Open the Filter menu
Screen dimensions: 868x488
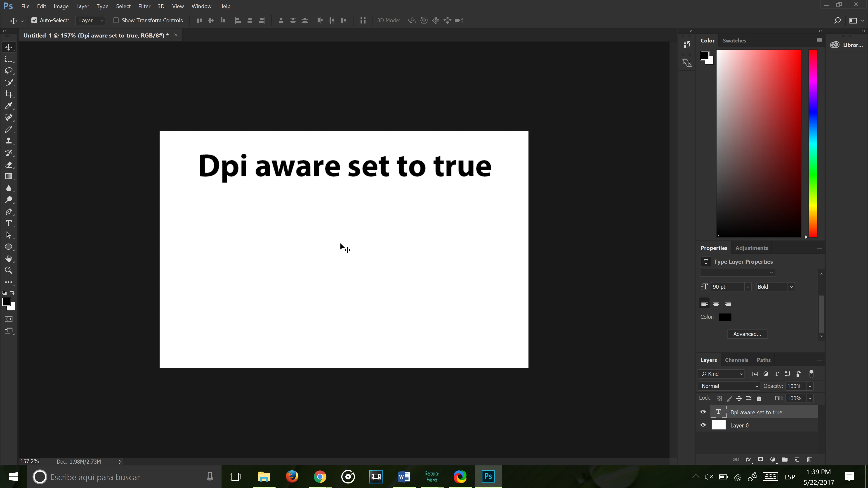tap(144, 6)
